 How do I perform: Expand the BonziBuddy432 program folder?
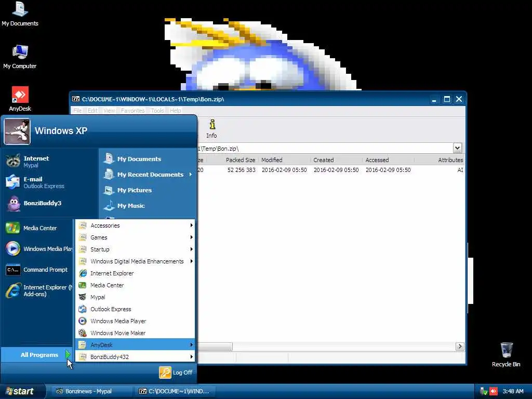pyautogui.click(x=136, y=356)
